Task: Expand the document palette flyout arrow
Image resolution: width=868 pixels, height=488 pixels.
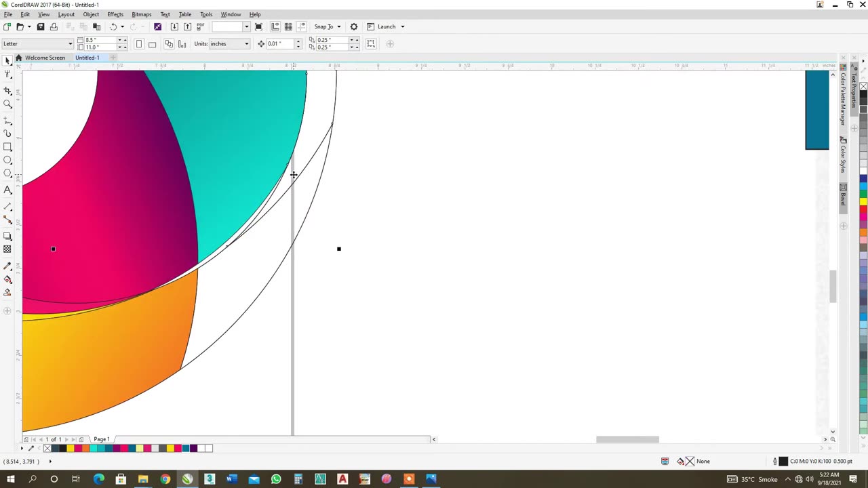Action: coord(22,448)
